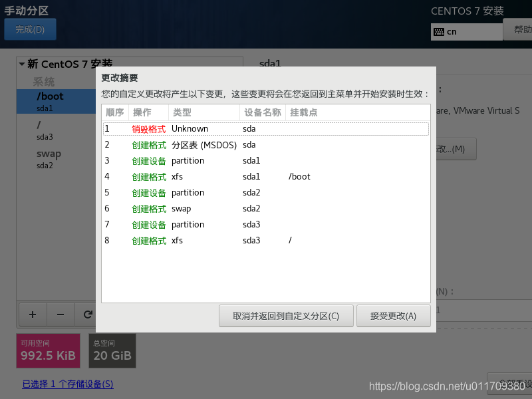Open 已选择 1 个存储设备(S) link

point(68,384)
